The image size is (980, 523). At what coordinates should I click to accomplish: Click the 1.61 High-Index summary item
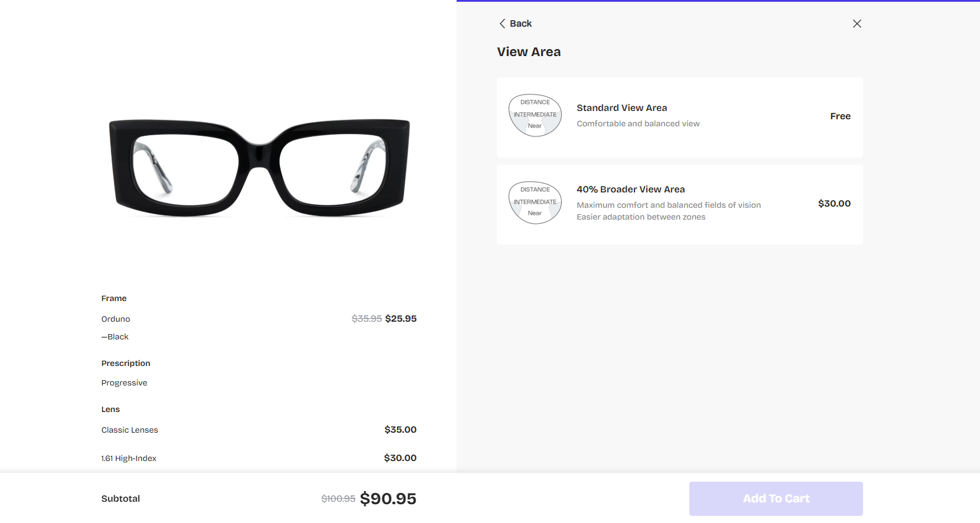(x=129, y=459)
